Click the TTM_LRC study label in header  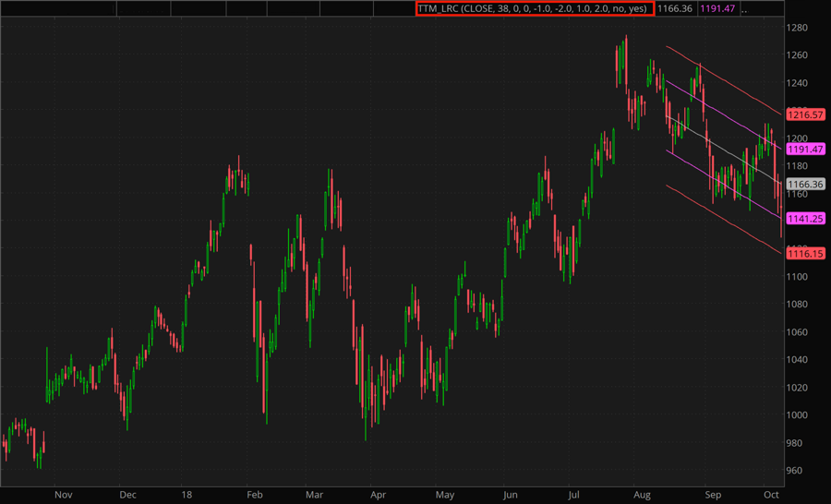click(534, 8)
